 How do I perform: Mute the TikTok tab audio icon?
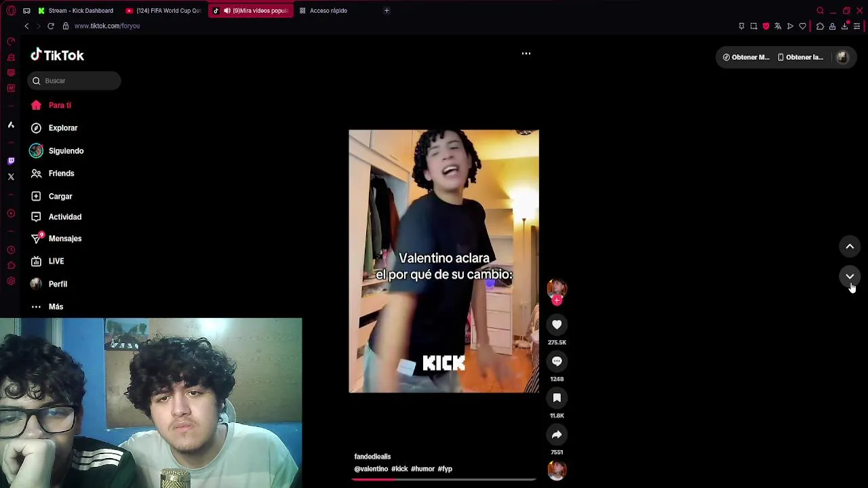click(227, 11)
